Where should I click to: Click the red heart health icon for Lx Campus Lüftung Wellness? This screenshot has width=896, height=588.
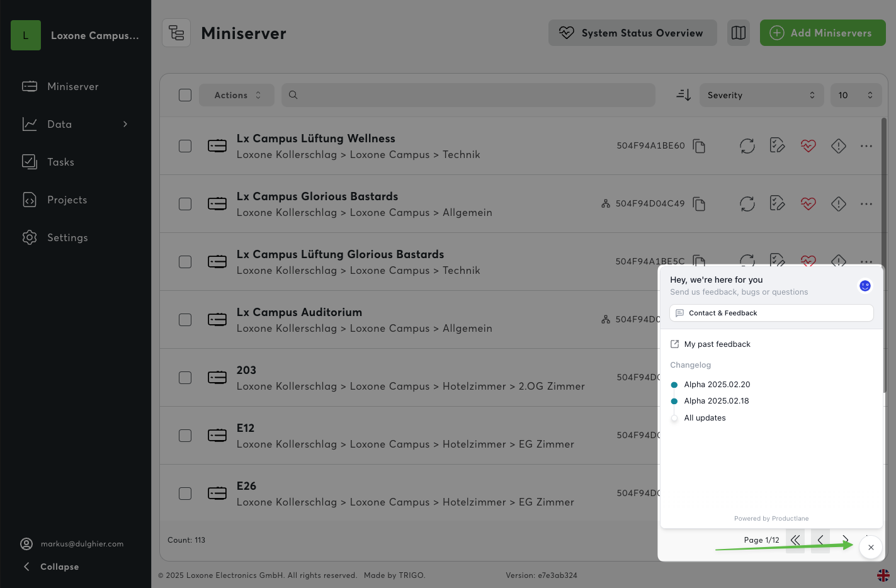pos(808,146)
